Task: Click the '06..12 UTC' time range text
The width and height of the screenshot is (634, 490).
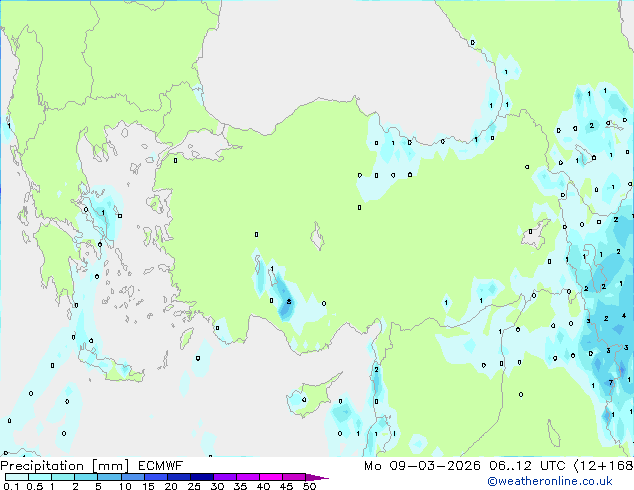Action: click(527, 466)
